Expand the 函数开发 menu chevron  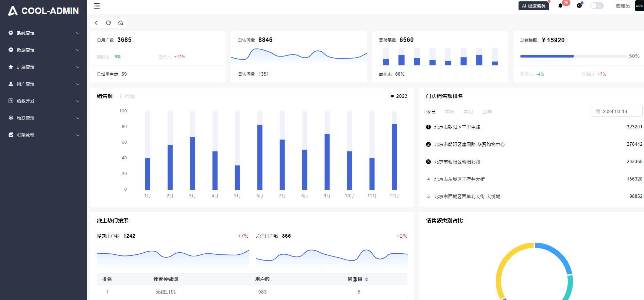click(78, 101)
